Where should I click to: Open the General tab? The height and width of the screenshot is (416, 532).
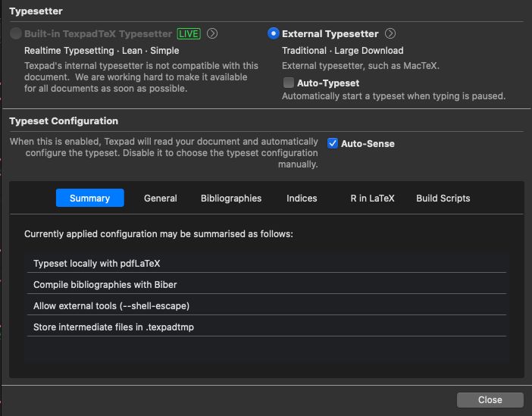click(x=161, y=198)
